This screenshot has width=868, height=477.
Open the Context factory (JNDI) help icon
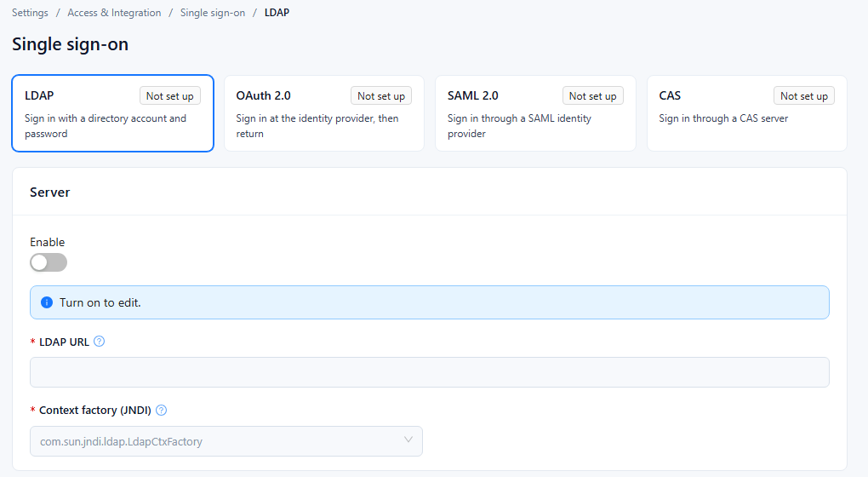161,410
